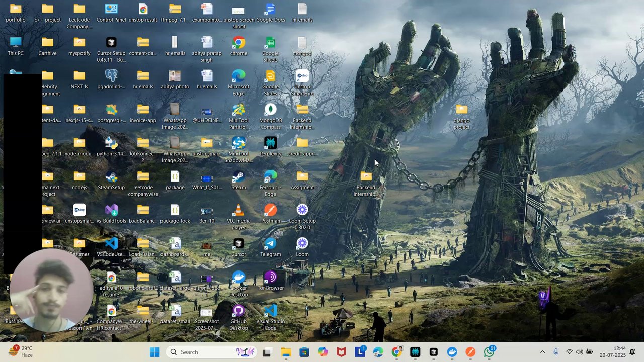Select the This PC desktop icon
The width and height of the screenshot is (644, 362).
click(x=16, y=46)
